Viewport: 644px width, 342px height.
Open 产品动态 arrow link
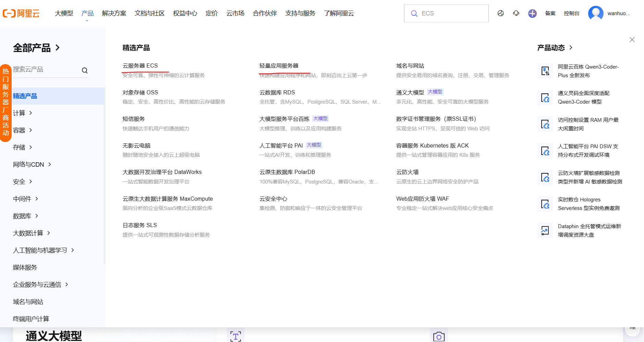pos(571,48)
